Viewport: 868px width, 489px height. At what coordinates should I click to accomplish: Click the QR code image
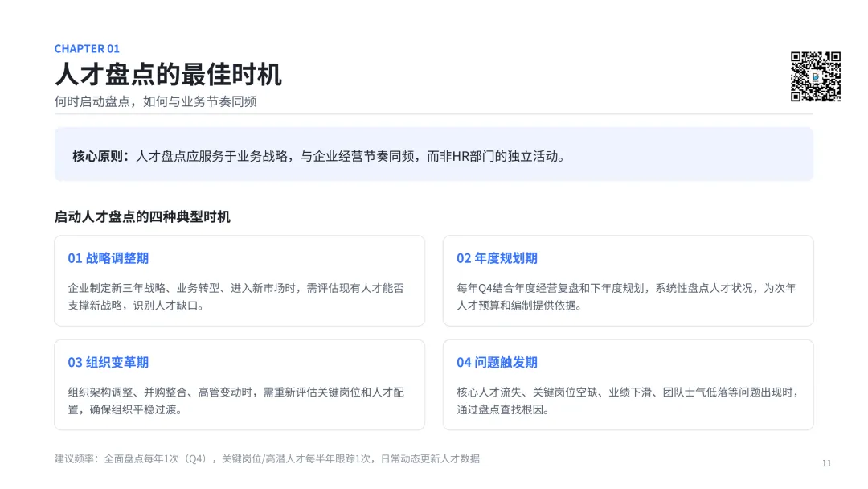pyautogui.click(x=816, y=76)
